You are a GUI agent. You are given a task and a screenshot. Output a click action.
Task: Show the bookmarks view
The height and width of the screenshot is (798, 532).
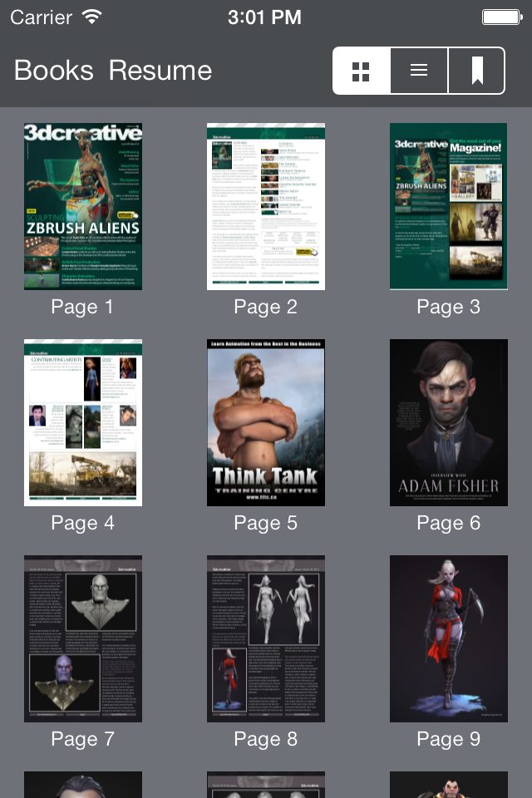[476, 71]
